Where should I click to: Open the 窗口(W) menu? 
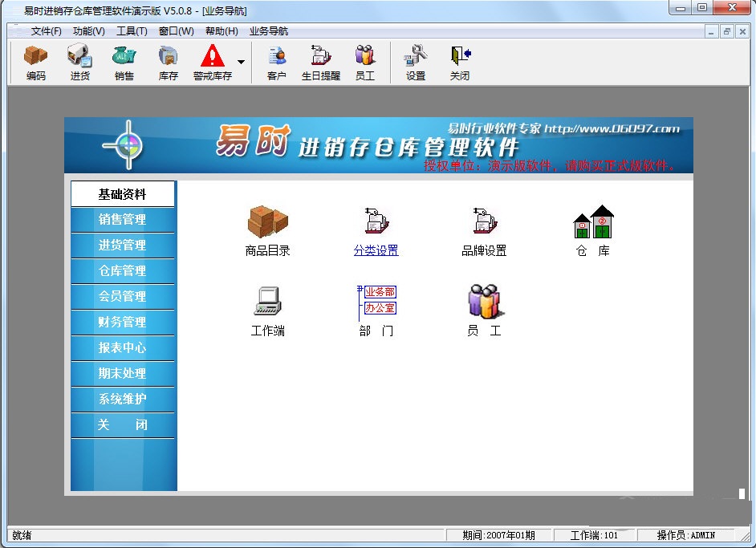[176, 31]
